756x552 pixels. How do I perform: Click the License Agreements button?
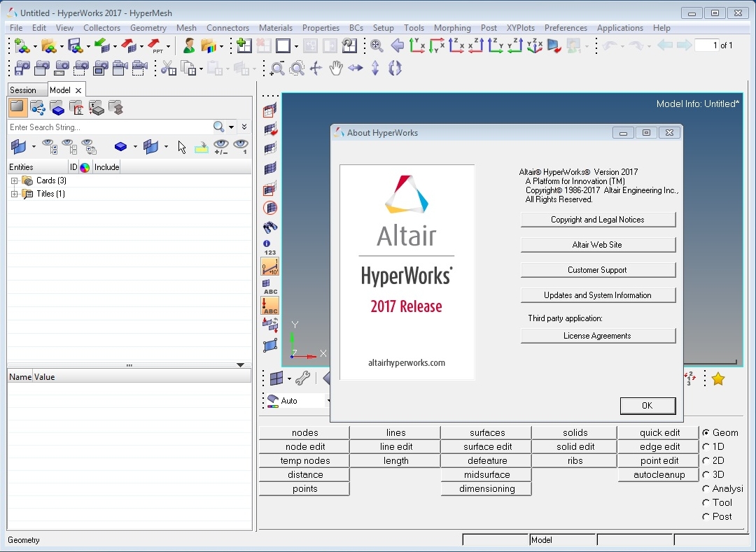[598, 336]
